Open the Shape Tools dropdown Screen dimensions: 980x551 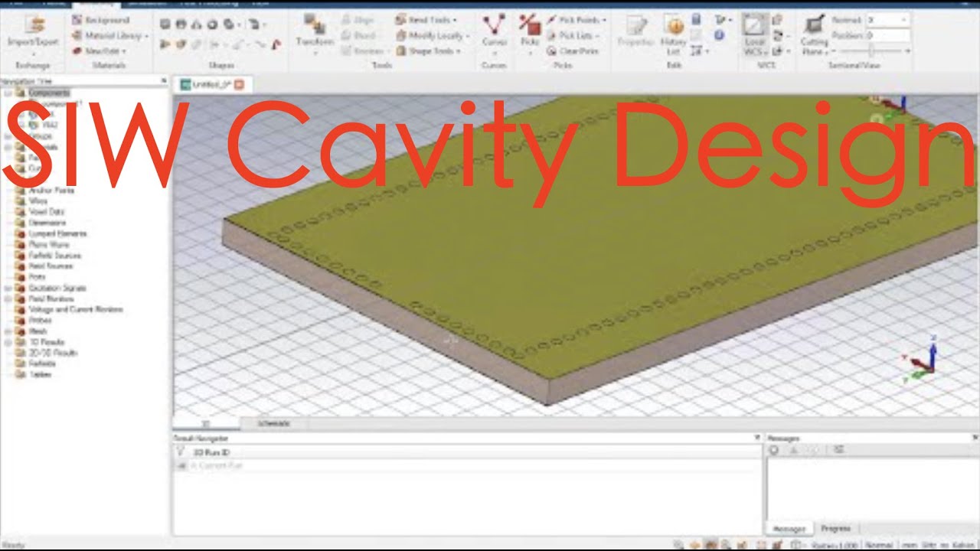tap(429, 51)
